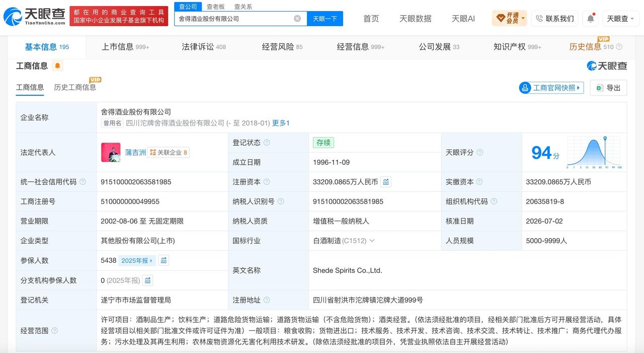This screenshot has width=644, height=353.
Task: Select the 工商信息 sub-tab
Action: [30, 87]
